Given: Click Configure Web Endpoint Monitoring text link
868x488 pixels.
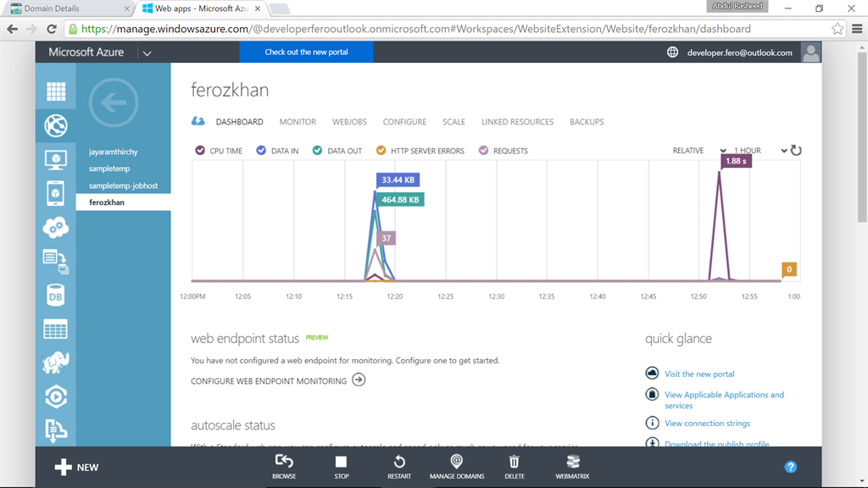Looking at the screenshot, I should (269, 381).
